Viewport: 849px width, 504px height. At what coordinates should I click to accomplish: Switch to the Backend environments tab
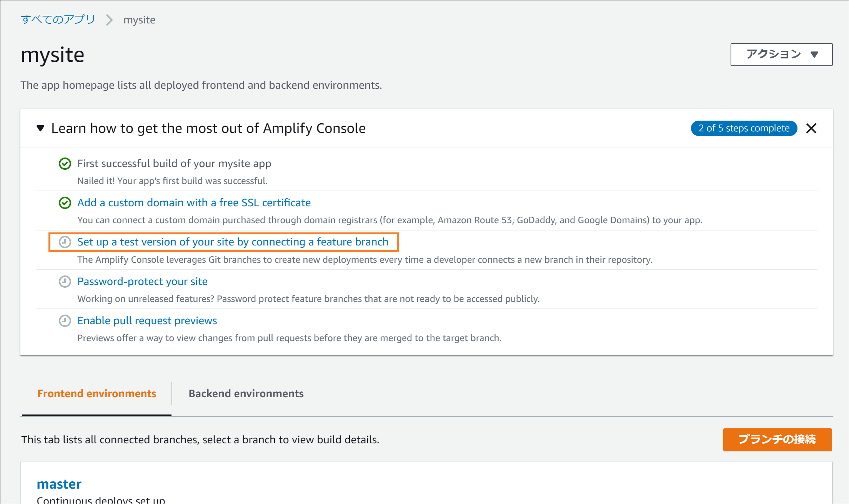pos(246,394)
